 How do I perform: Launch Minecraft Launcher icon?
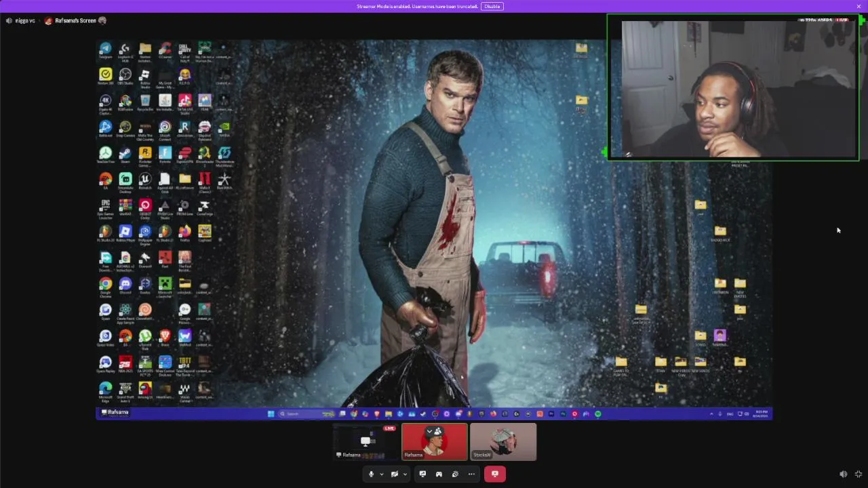[165, 287]
